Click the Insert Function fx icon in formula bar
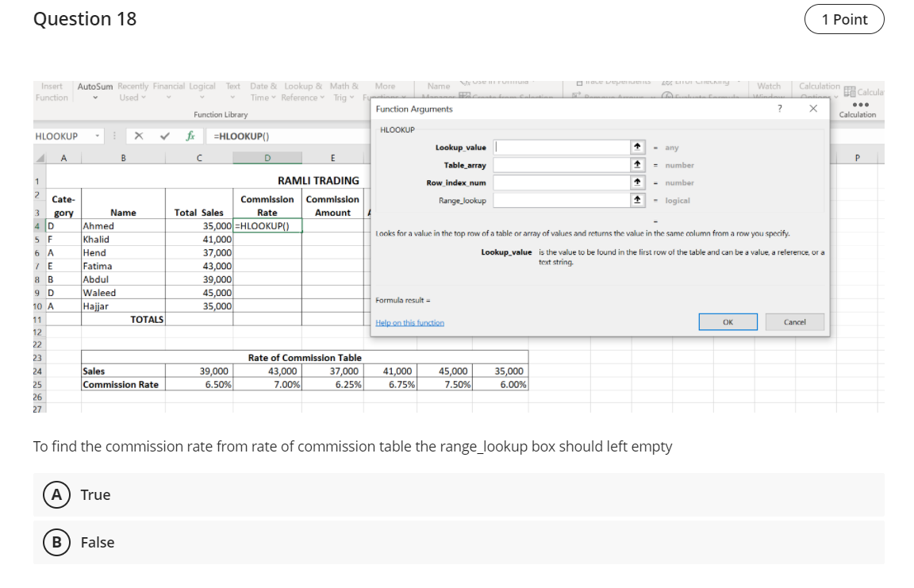The image size is (914, 588). click(190, 136)
